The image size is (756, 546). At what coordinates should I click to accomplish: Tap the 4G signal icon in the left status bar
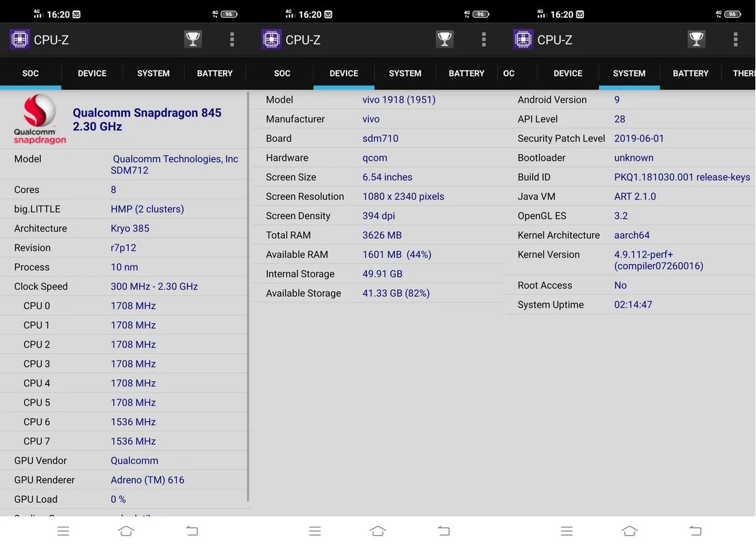tap(38, 14)
